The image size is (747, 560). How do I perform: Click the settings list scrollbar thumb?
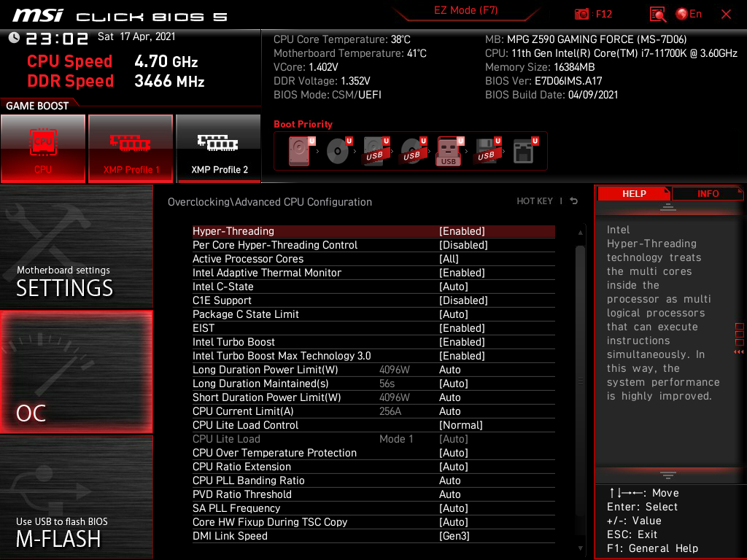point(580,381)
